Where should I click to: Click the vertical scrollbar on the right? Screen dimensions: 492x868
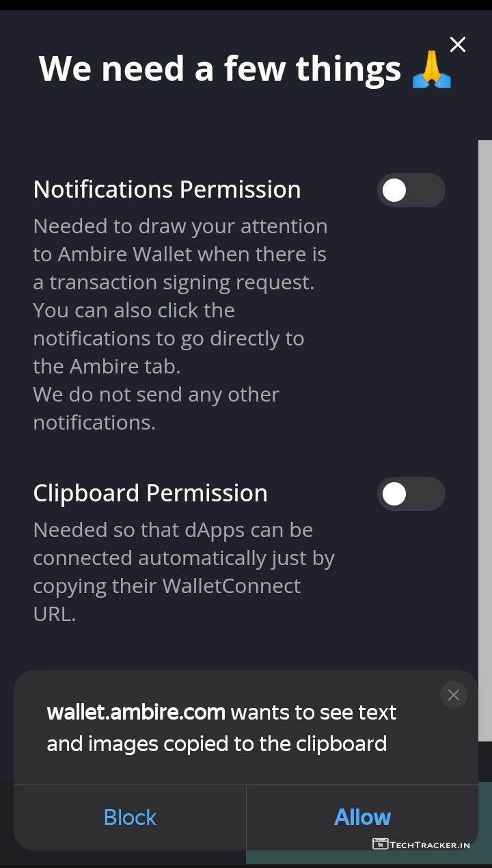484,438
